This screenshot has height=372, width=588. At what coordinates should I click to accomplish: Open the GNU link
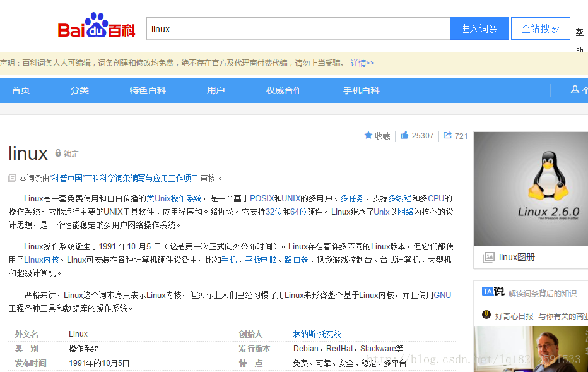coord(442,295)
